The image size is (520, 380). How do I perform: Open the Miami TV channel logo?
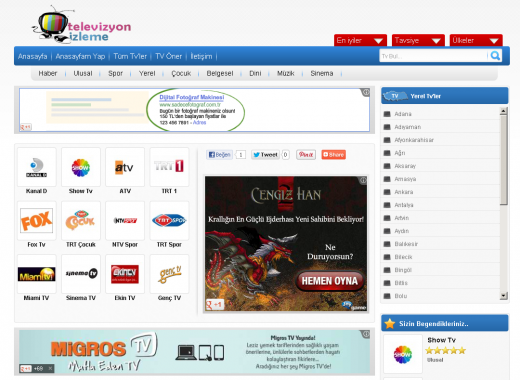click(36, 274)
